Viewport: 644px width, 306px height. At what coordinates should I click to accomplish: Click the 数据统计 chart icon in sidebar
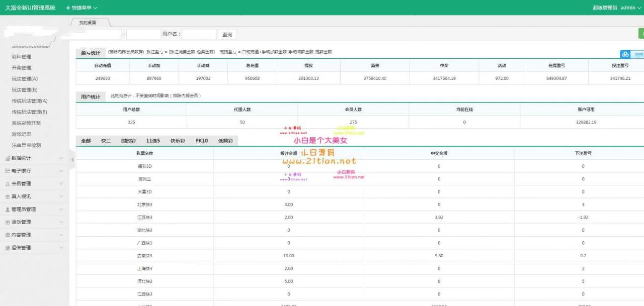click(8, 158)
